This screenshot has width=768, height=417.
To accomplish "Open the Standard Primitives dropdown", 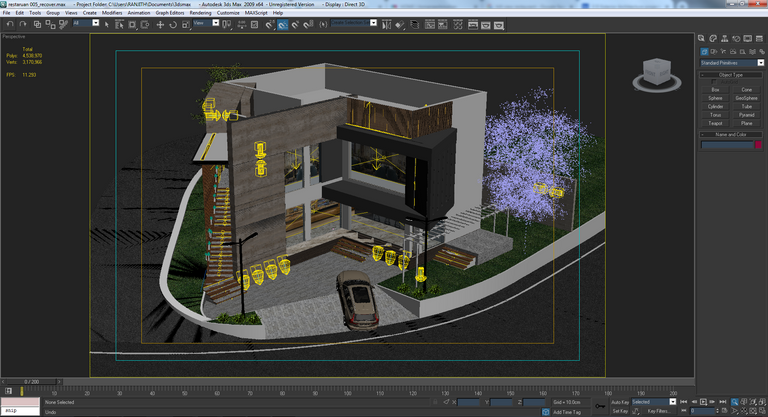I will click(732, 63).
